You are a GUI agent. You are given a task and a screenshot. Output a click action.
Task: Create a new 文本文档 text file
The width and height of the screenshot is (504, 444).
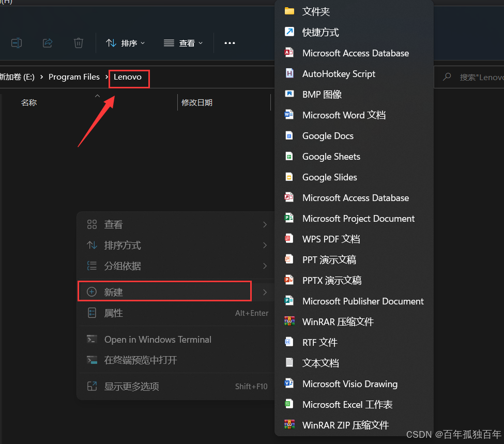(x=354, y=363)
